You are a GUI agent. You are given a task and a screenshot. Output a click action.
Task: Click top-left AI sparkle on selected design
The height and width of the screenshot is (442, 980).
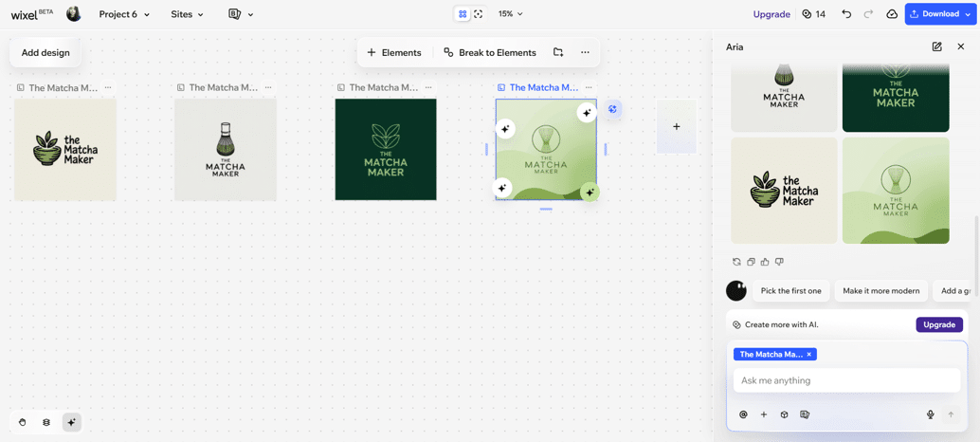505,129
